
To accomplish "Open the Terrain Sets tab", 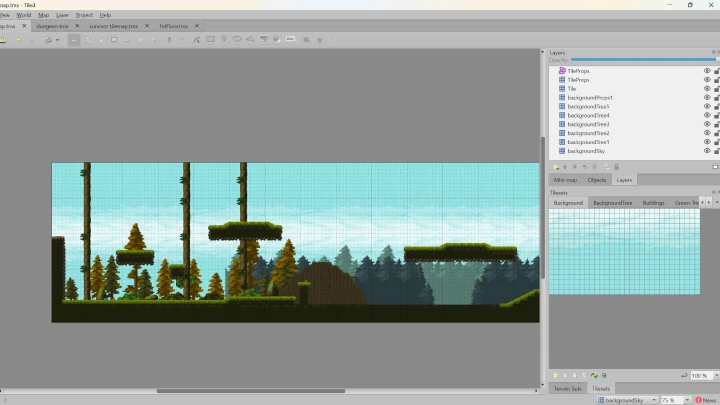I will 567,388.
